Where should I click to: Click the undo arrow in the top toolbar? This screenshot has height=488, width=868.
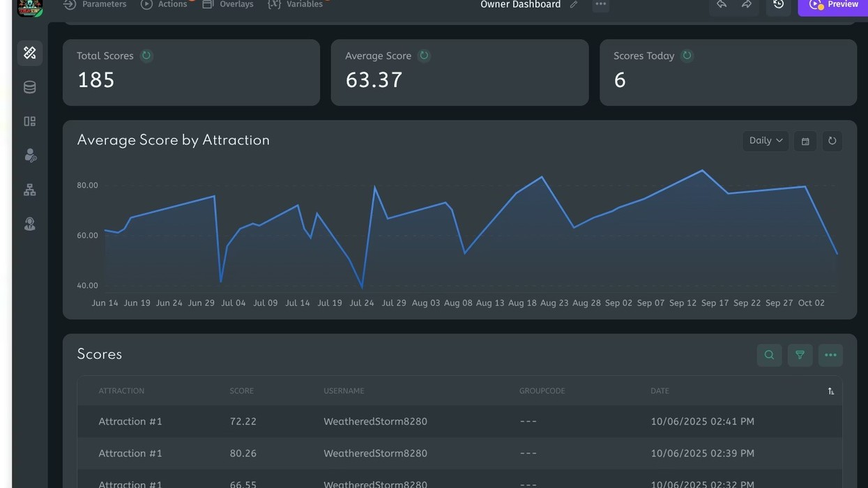coord(721,4)
